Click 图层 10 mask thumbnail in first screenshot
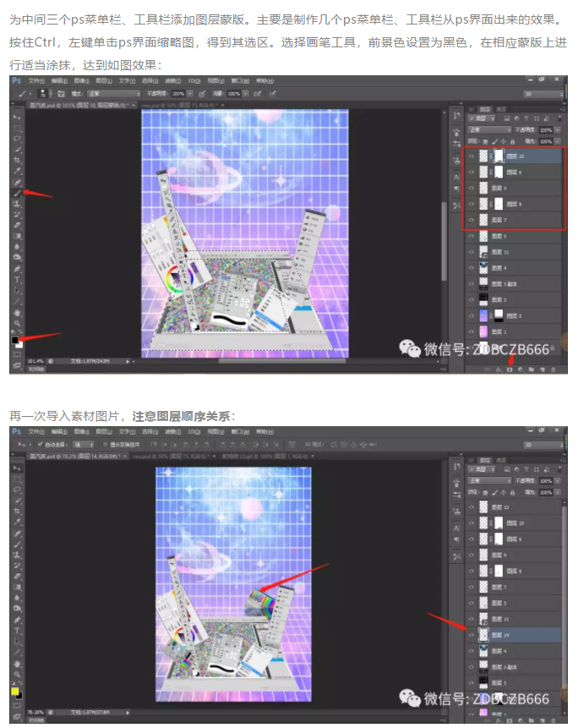The height and width of the screenshot is (728, 578). (x=499, y=156)
